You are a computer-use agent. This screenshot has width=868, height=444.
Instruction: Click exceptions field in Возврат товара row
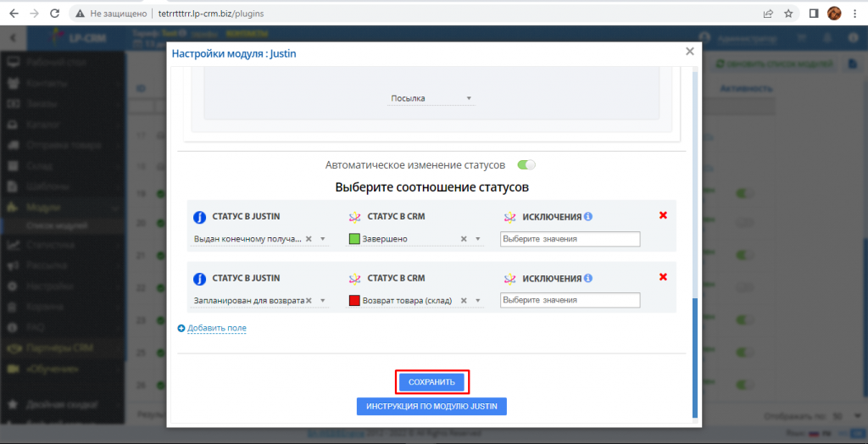pos(570,300)
